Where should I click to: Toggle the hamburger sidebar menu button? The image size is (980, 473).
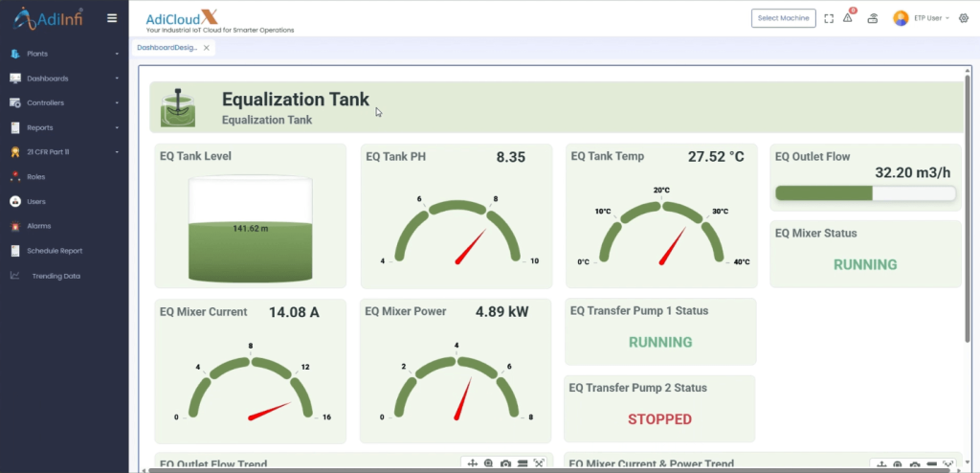click(112, 18)
